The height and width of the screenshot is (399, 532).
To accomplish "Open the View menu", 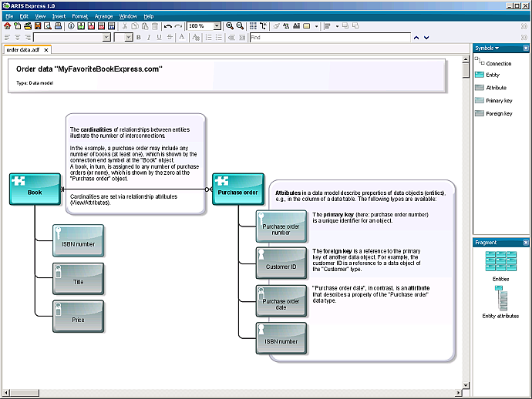I will (40, 16).
